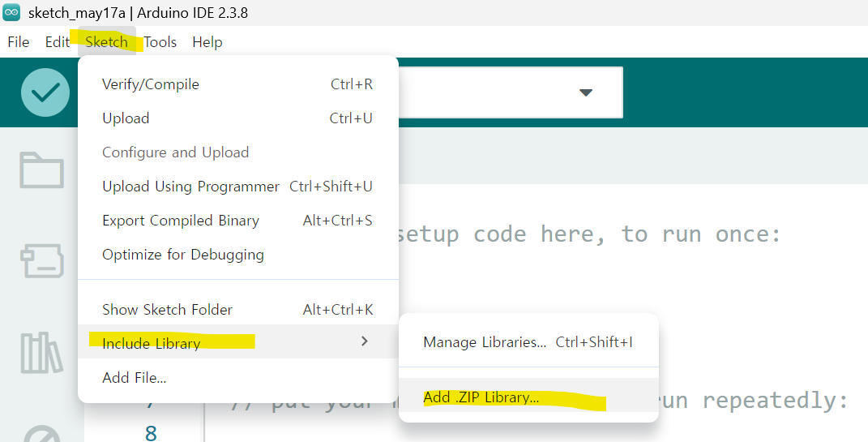Close the open Sketch menu
The height and width of the screenshot is (442, 868).
[x=106, y=42]
